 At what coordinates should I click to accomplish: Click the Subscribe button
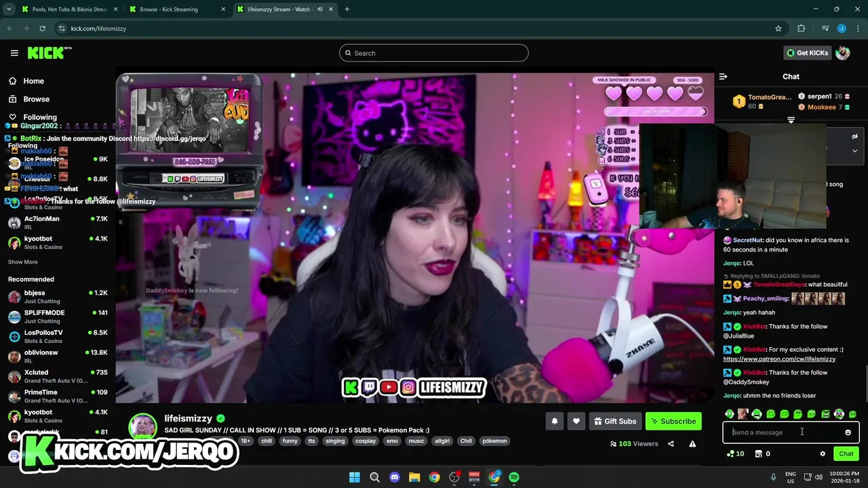tap(673, 422)
